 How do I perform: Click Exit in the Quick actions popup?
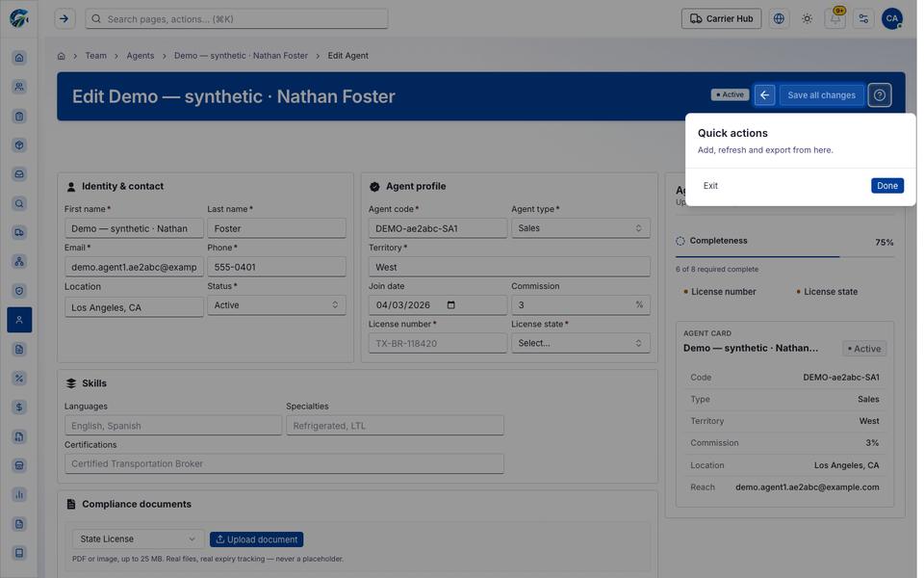point(710,186)
